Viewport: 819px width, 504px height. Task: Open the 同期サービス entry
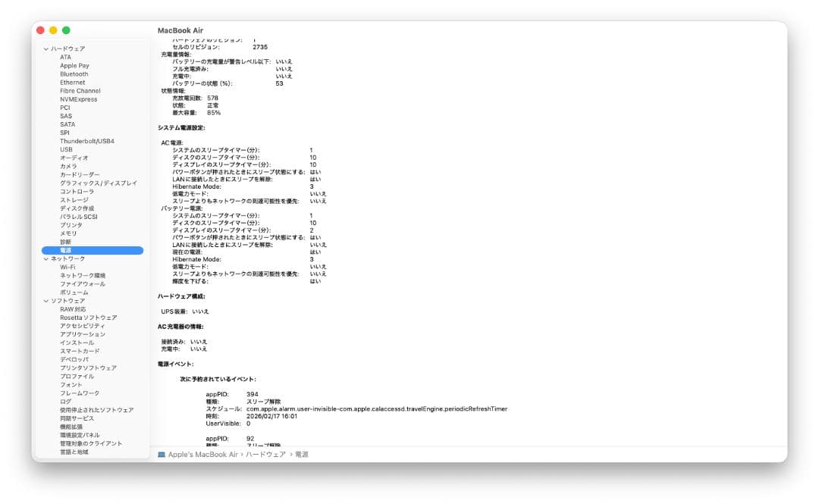coord(77,418)
